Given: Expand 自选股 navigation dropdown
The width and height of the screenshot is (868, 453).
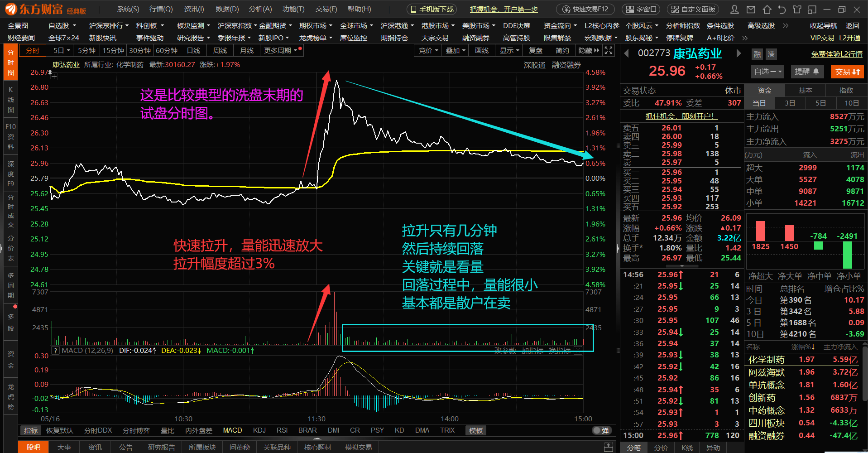Looking at the screenshot, I should [62, 26].
